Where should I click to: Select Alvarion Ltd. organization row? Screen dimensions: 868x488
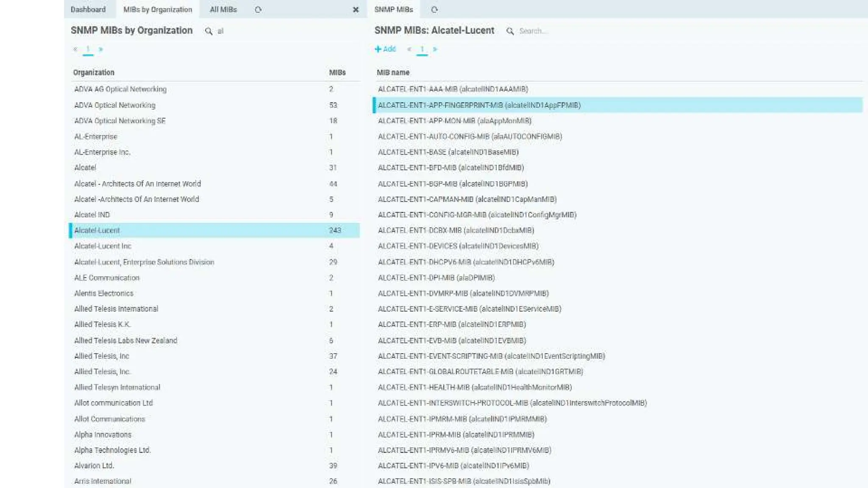[94, 466]
